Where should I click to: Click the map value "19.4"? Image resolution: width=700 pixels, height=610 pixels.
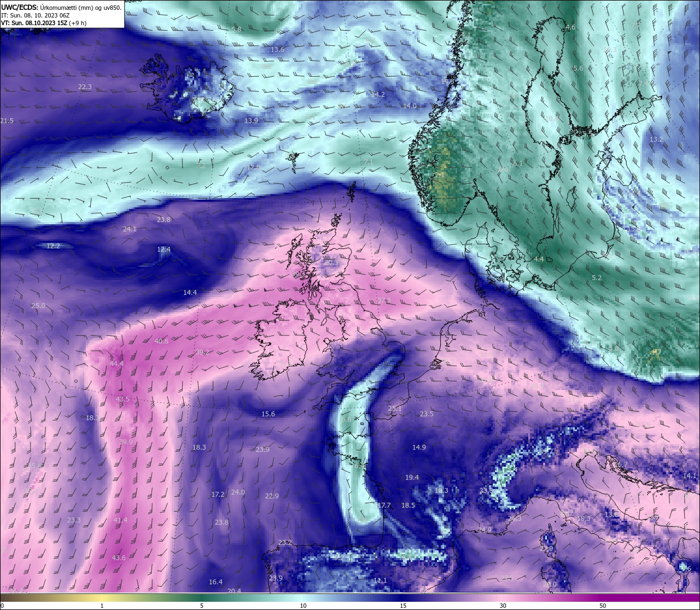pyautogui.click(x=412, y=478)
